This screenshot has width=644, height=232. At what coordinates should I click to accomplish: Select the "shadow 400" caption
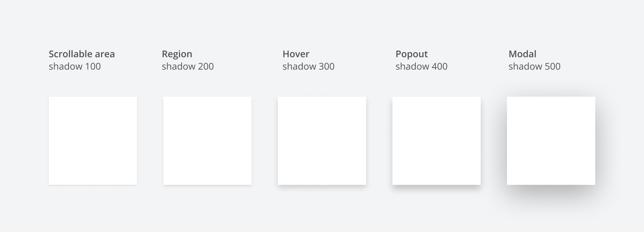click(x=421, y=67)
